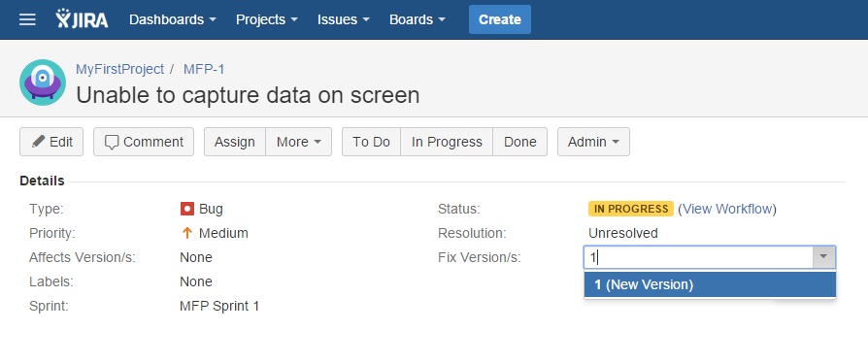This screenshot has height=363, width=868.
Task: Open the hamburger sidebar menu icon
Action: 27,19
